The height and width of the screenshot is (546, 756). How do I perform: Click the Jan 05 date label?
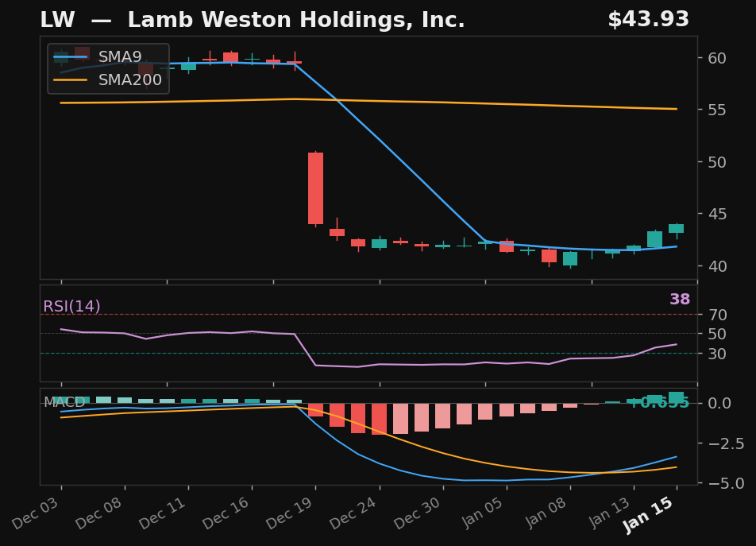pyautogui.click(x=482, y=513)
